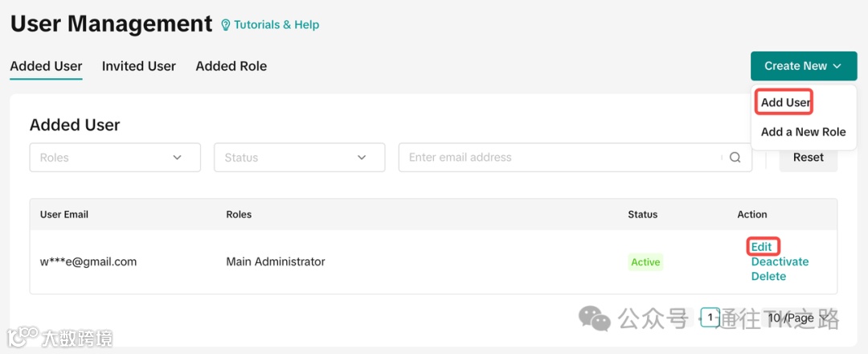Switch to the Added Role tab
This screenshot has width=868, height=354.
tap(231, 66)
